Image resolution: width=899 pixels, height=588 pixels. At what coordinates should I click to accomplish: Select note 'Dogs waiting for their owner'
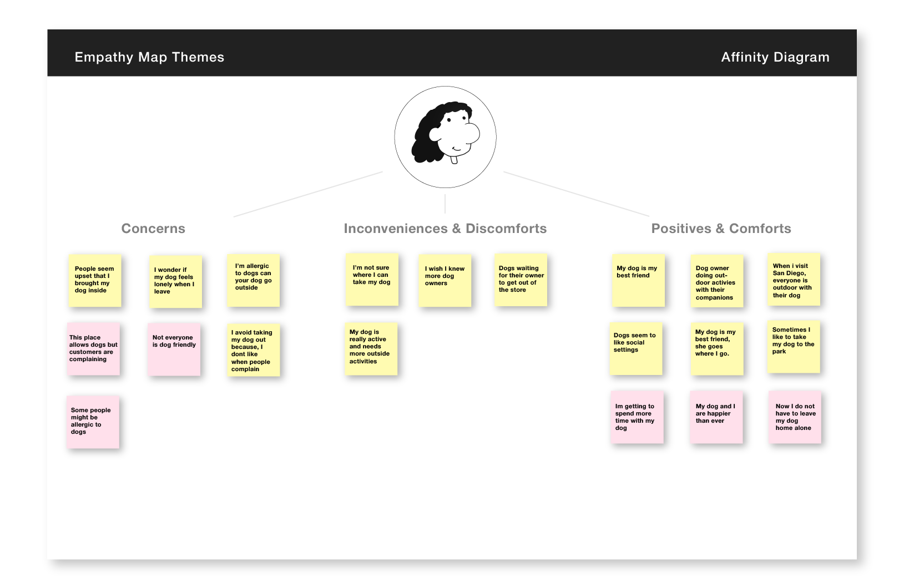coord(521,280)
